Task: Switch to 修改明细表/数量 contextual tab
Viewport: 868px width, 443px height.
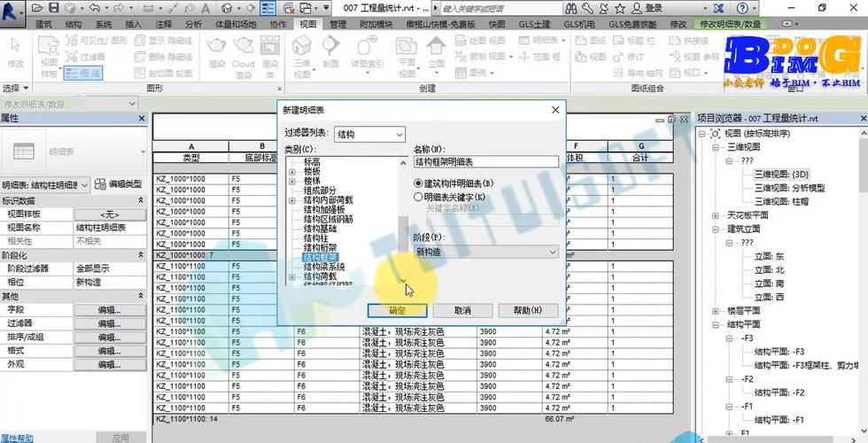Action: click(x=731, y=24)
